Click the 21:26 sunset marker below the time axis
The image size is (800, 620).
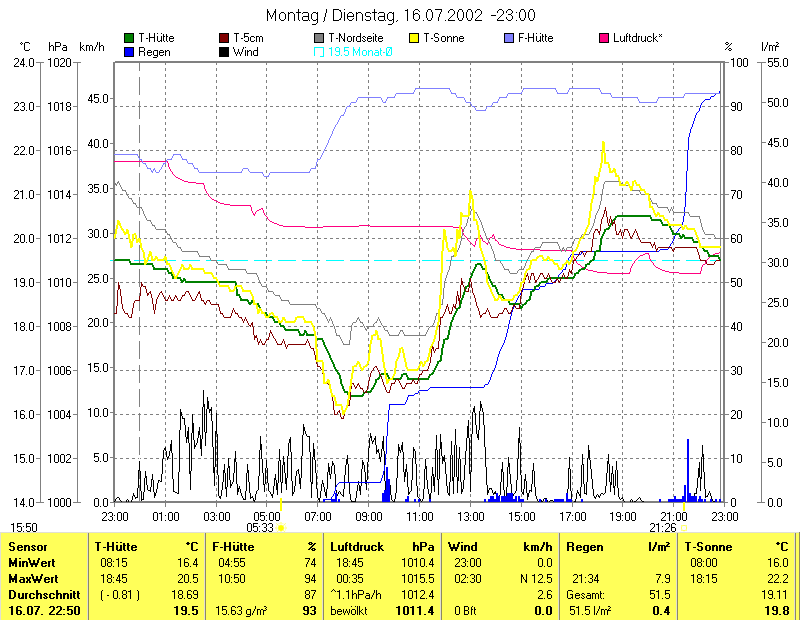click(x=664, y=526)
